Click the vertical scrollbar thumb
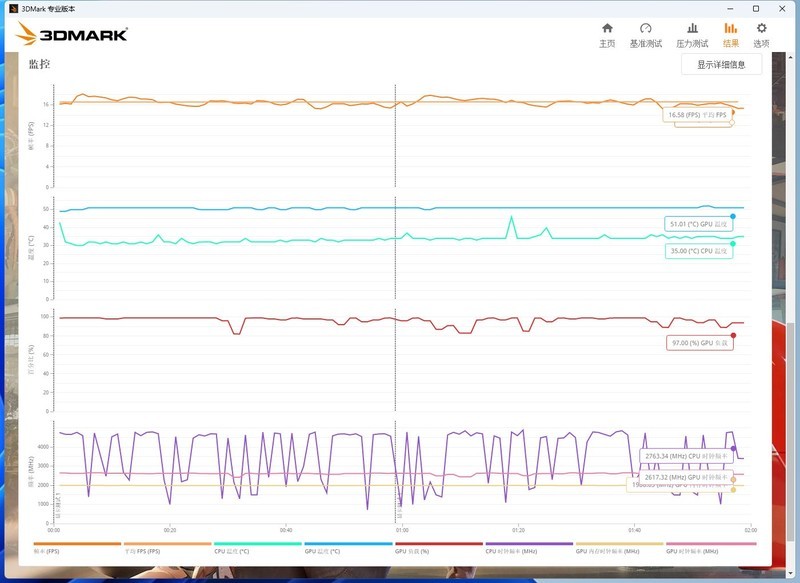Image resolution: width=800 pixels, height=583 pixels. coord(791,431)
